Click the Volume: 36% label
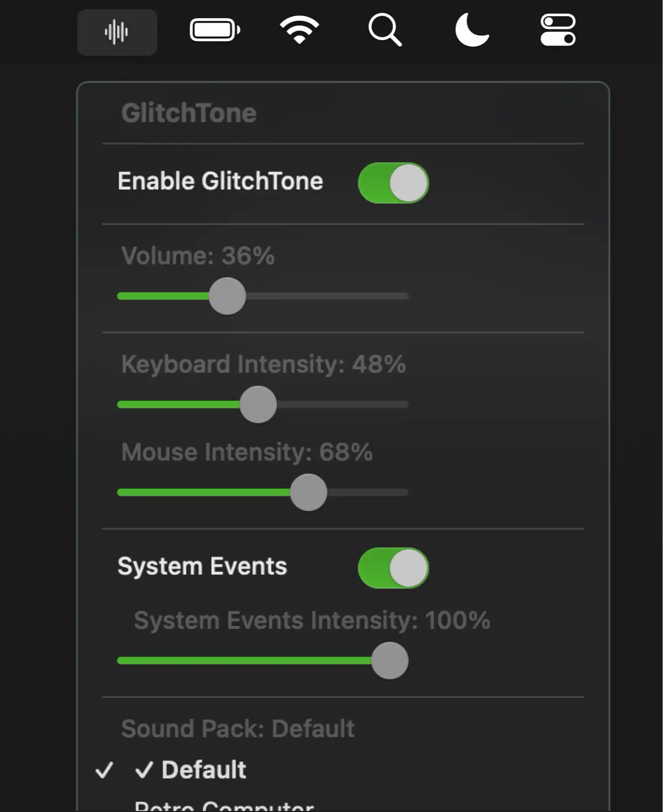Image resolution: width=663 pixels, height=812 pixels. click(199, 256)
